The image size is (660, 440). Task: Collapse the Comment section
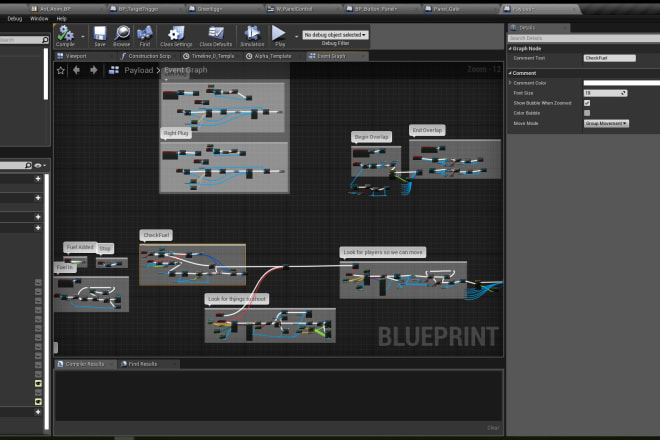click(510, 73)
